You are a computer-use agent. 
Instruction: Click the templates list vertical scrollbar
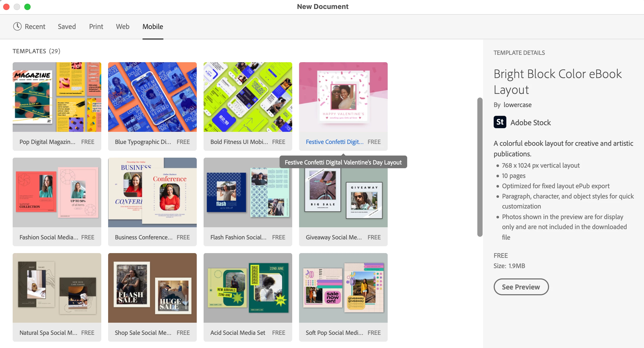(x=480, y=167)
